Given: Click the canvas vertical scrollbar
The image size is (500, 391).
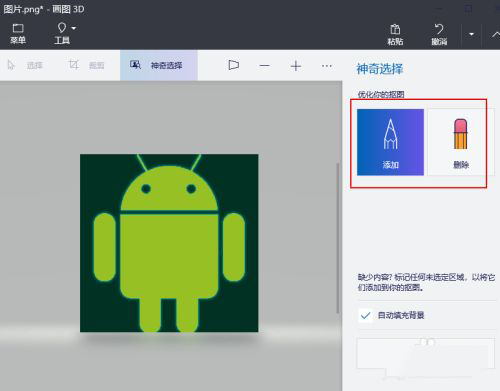Looking at the screenshot, I should tap(338, 238).
